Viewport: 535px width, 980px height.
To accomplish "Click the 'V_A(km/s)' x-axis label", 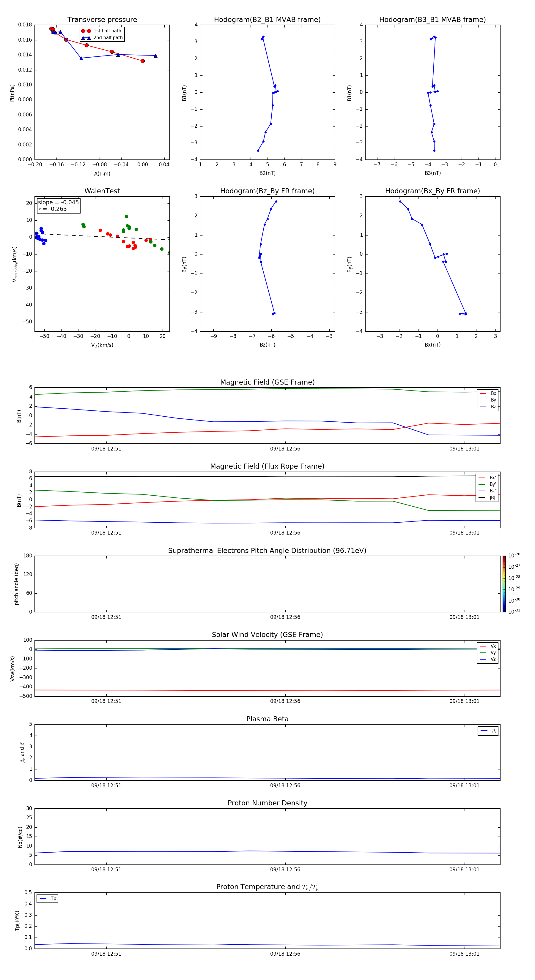I will click(x=102, y=345).
